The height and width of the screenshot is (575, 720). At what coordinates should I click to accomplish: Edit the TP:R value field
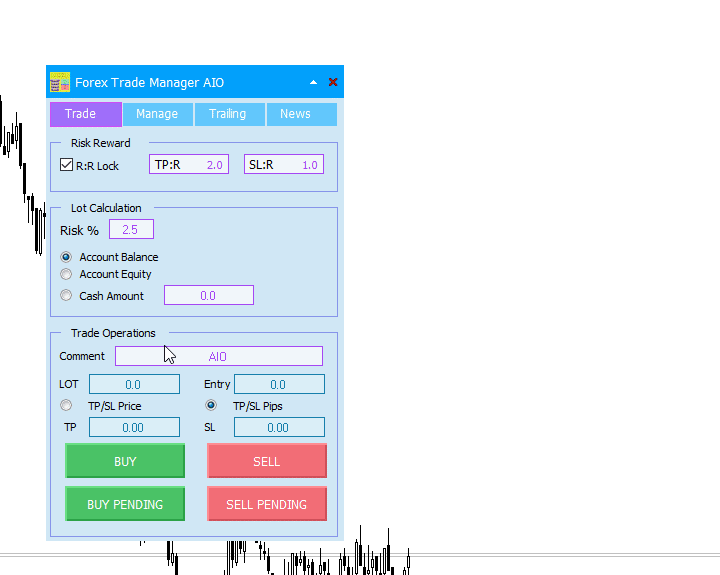coord(189,164)
